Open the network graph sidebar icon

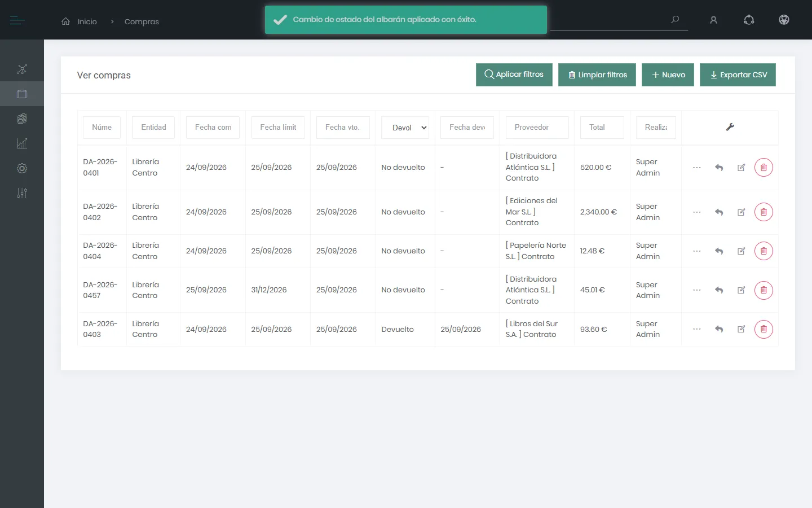[22, 69]
